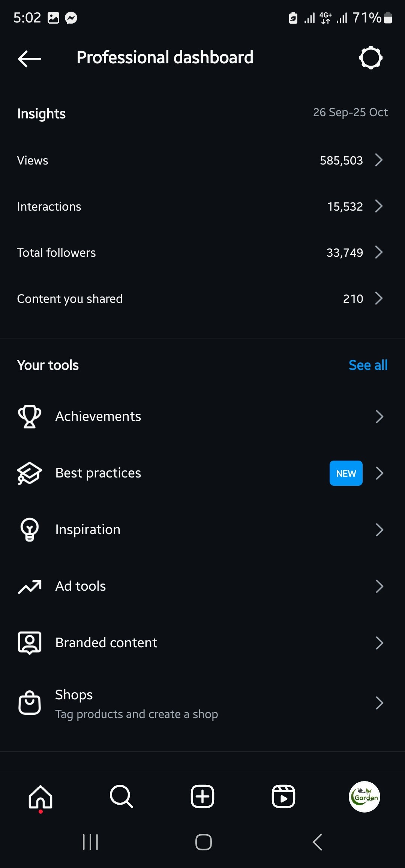This screenshot has width=405, height=868.
Task: Tap the Best practices graduation cap icon
Action: [x=30, y=473]
